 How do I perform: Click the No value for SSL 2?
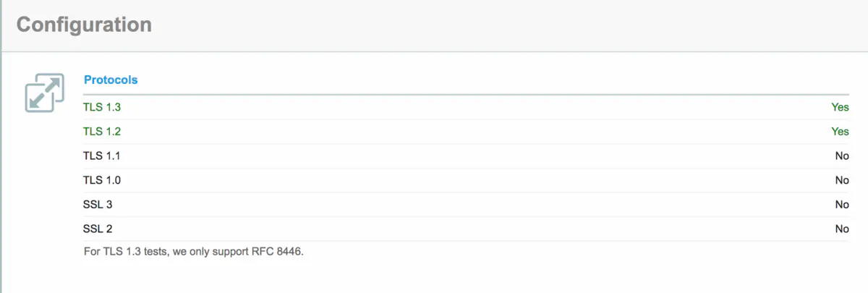(x=842, y=229)
